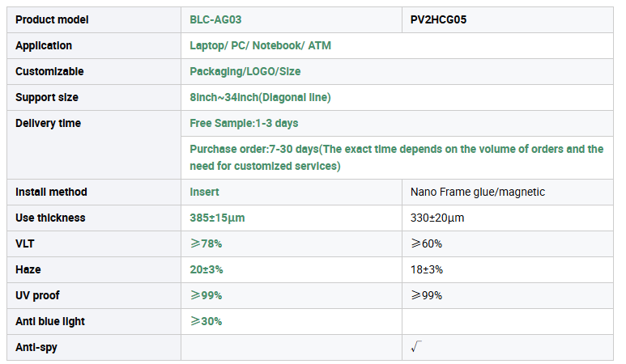
Task: Click the Free Sample:1-3 days text
Action: point(244,123)
